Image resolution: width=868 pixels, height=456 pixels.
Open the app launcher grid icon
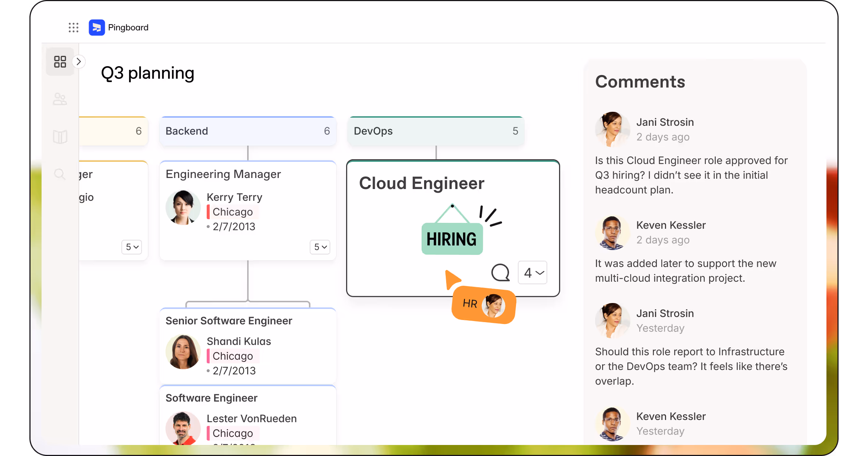click(x=74, y=28)
